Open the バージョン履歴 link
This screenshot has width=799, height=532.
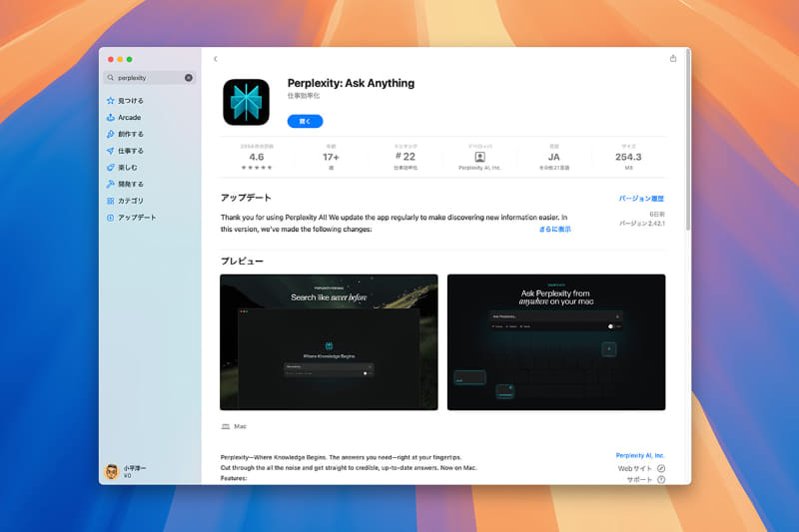point(641,199)
